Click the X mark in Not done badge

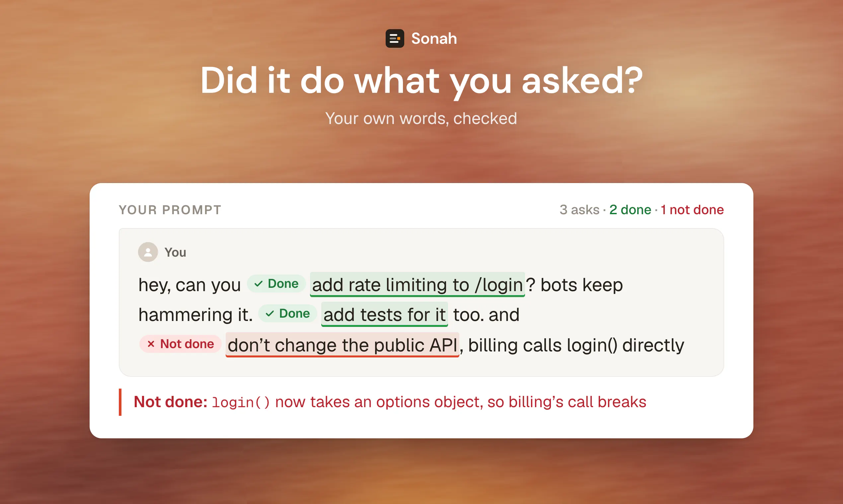tap(151, 344)
